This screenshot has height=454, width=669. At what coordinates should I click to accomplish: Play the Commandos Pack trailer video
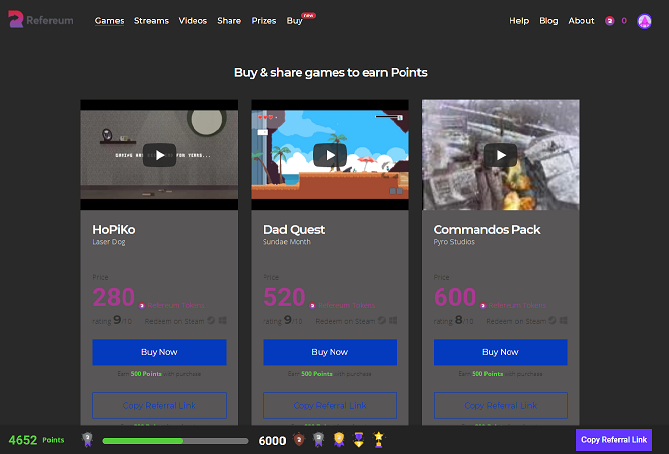pos(500,155)
